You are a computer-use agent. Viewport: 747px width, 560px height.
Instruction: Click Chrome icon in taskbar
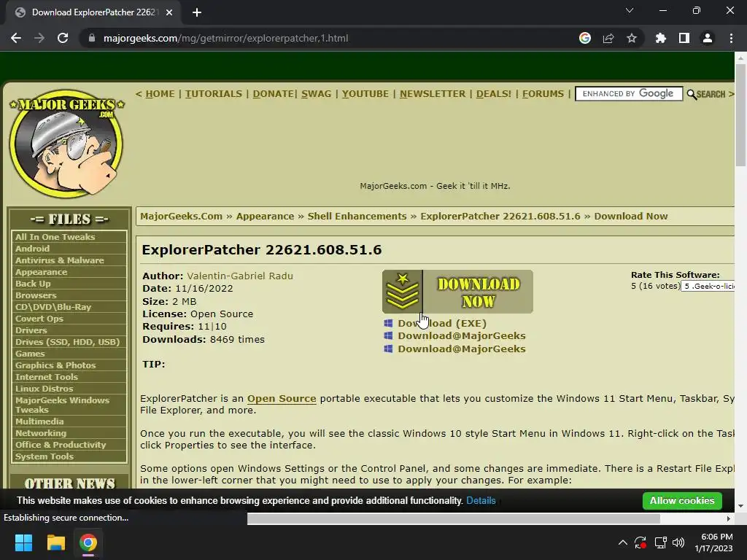pos(88,542)
